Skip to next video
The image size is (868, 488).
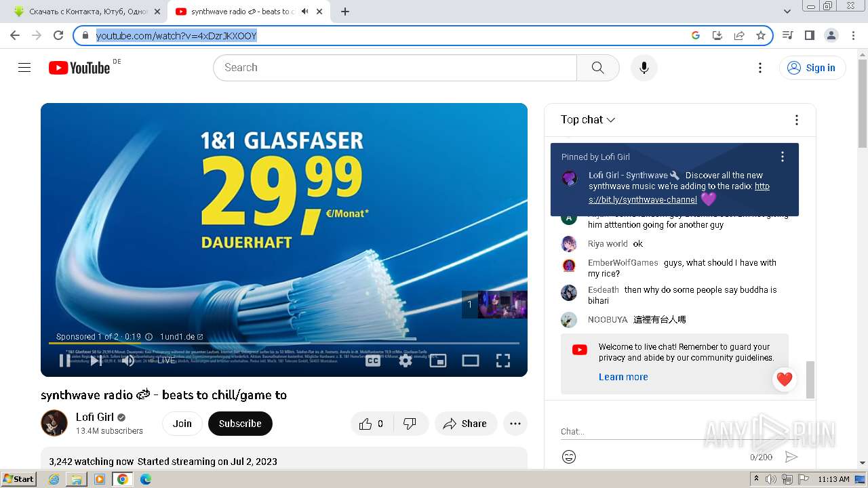(96, 361)
